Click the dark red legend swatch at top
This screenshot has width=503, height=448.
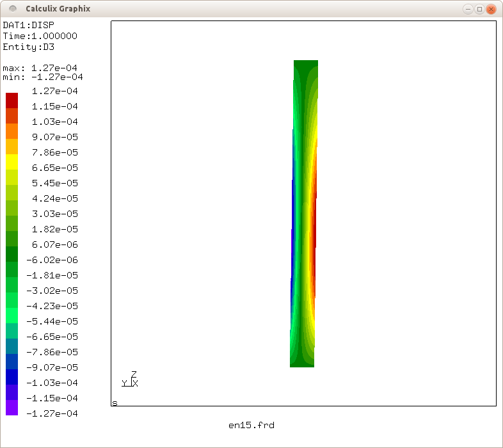click(12, 100)
